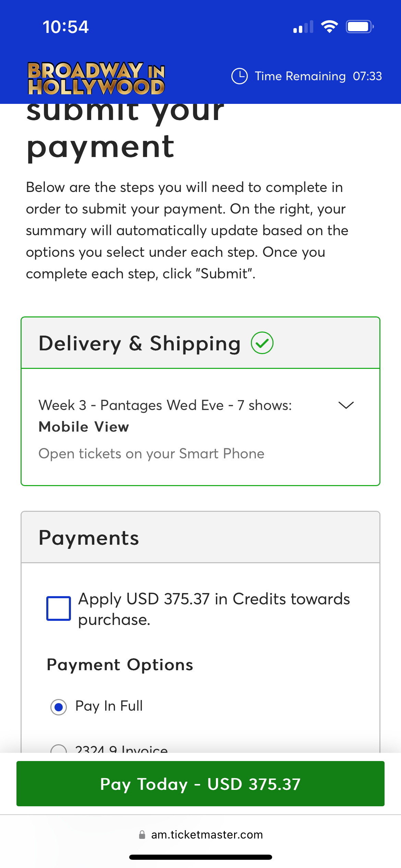
Task: Open the Payments section header
Action: [x=200, y=538]
